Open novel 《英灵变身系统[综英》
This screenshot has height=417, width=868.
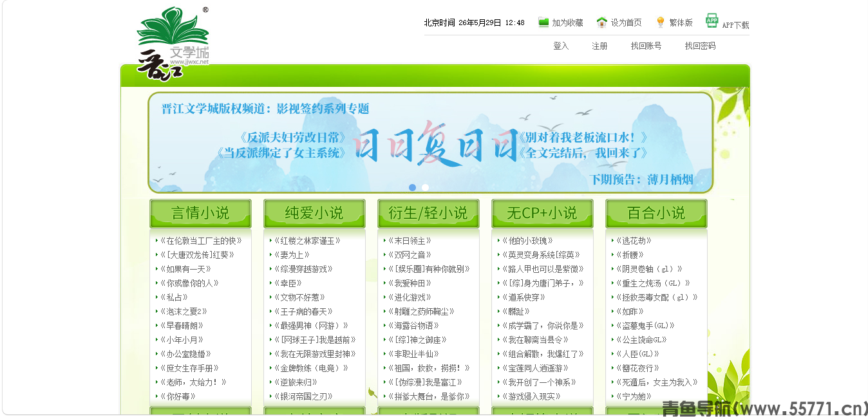point(542,255)
